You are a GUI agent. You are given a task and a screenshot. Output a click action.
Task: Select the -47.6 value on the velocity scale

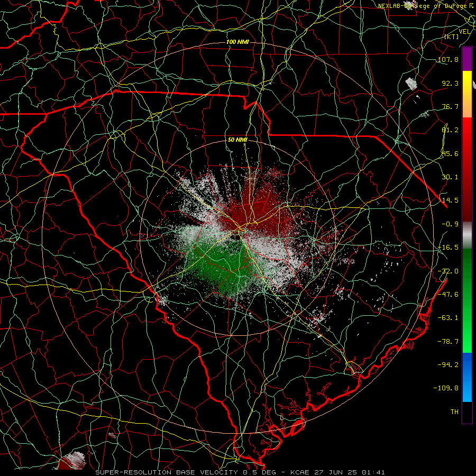(x=448, y=295)
